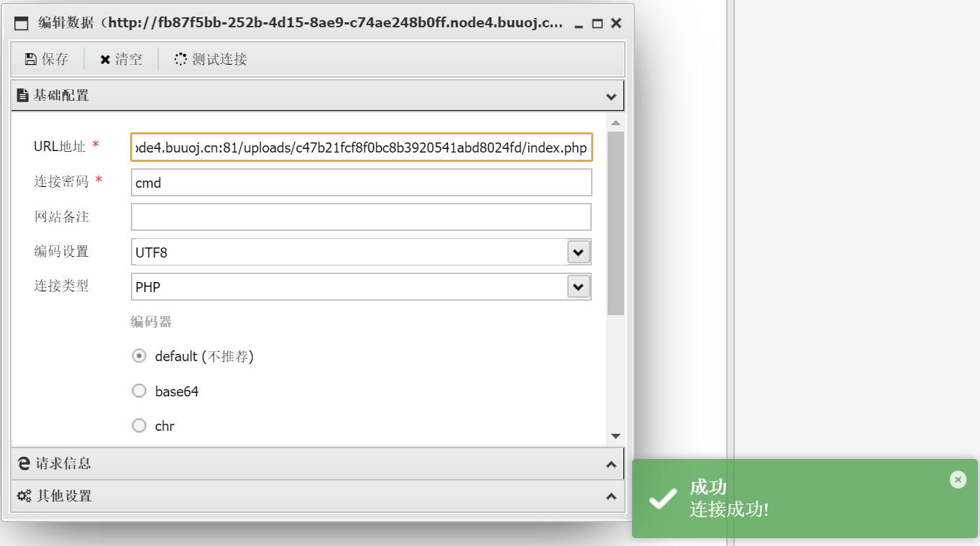Maximize the 编辑数据 dialog

[597, 24]
